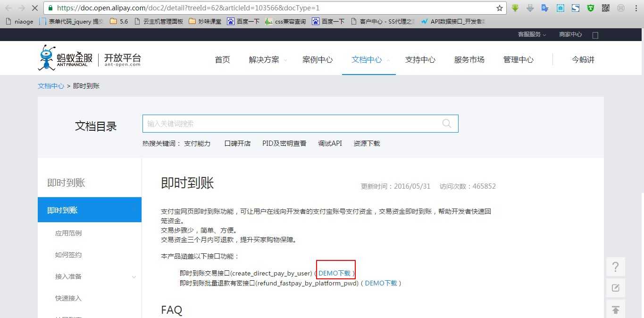This screenshot has width=644, height=318.
Task: Click the green padlock site info icon
Action: pyautogui.click(x=51, y=8)
